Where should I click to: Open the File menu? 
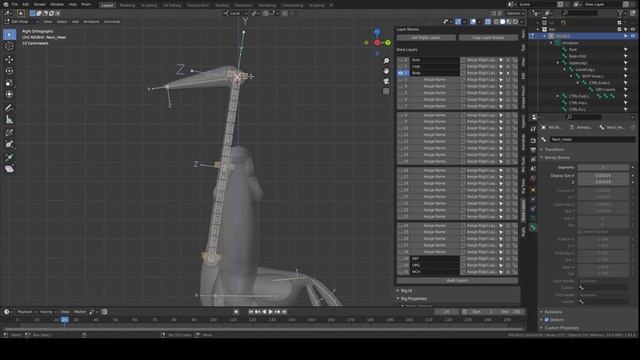[x=15, y=4]
